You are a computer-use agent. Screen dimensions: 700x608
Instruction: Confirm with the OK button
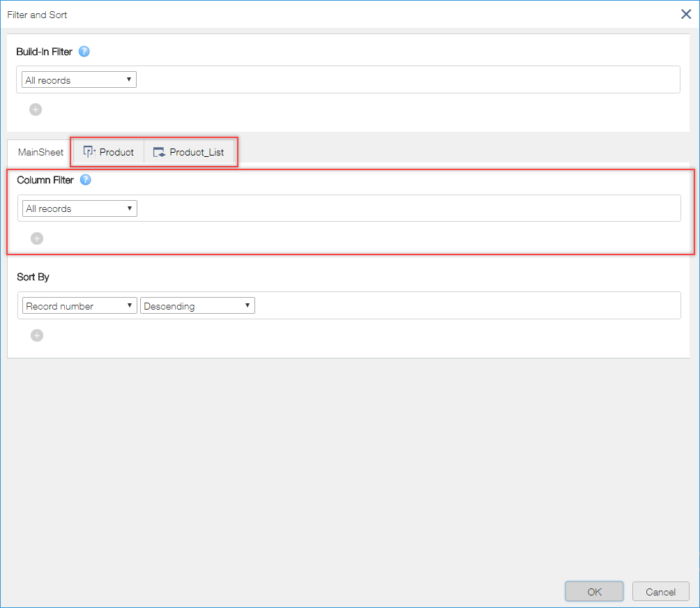click(x=594, y=591)
